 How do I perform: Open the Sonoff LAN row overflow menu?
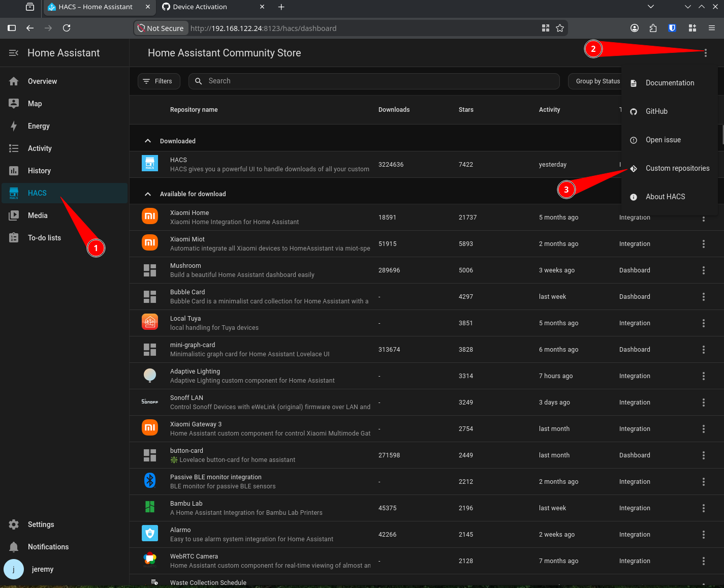[704, 403]
